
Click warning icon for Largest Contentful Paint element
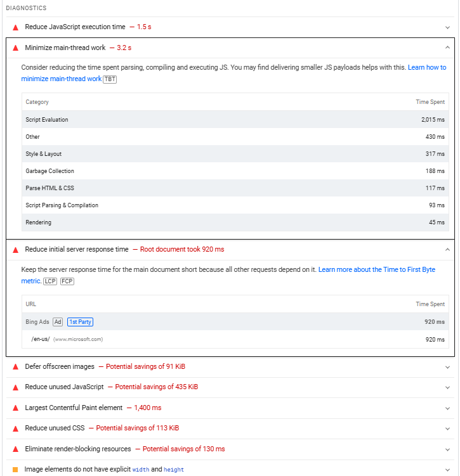point(15,408)
